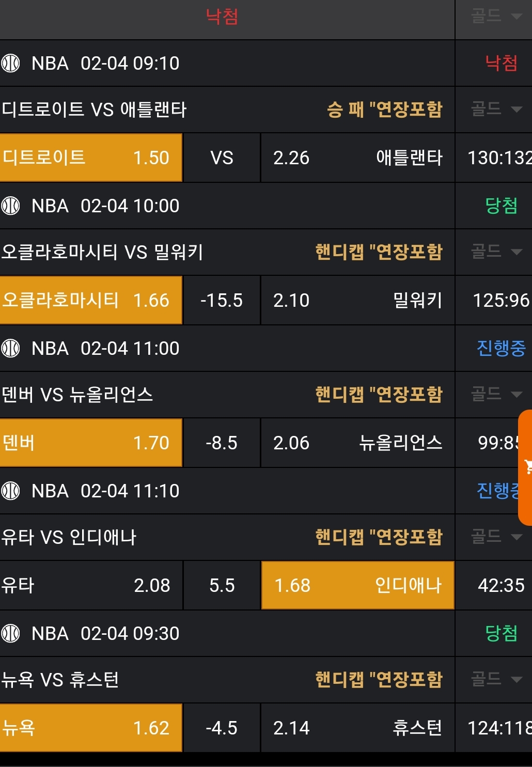This screenshot has height=767, width=532.
Task: Click basketball icon for 09:10 NBA game
Action: [10, 63]
